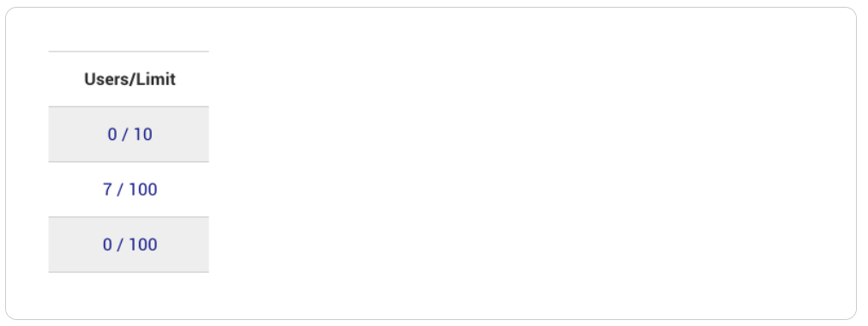Click the word "Users" in the header
The width and height of the screenshot is (868, 326).
coord(104,79)
